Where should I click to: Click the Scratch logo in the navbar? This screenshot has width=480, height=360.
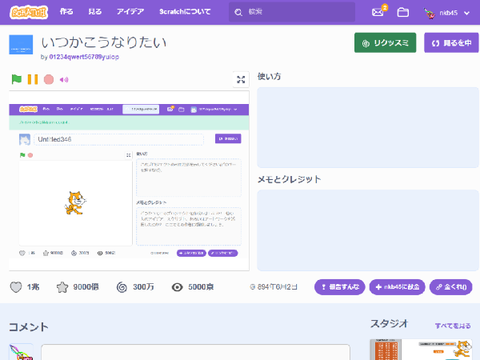click(29, 12)
